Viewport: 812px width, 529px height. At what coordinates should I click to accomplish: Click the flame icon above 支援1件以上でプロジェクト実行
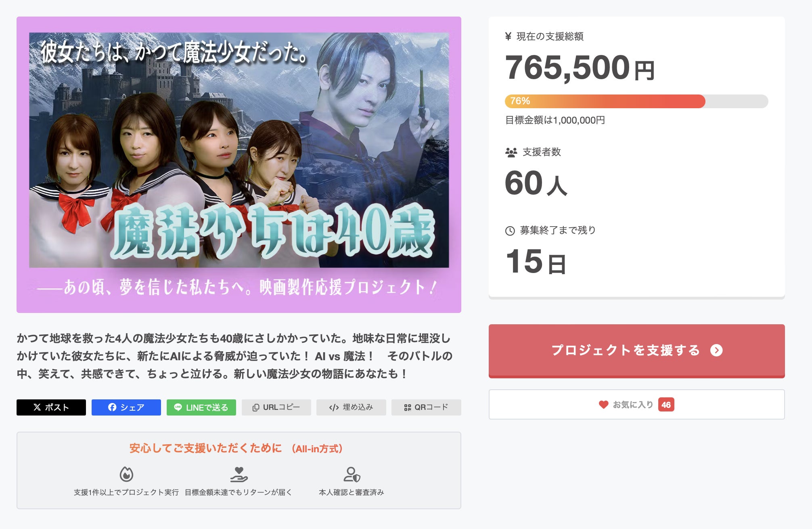point(126,474)
